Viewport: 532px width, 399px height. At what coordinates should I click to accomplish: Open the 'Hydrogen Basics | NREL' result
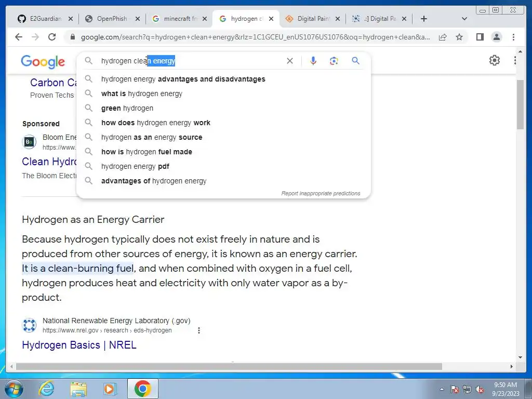[x=79, y=345]
